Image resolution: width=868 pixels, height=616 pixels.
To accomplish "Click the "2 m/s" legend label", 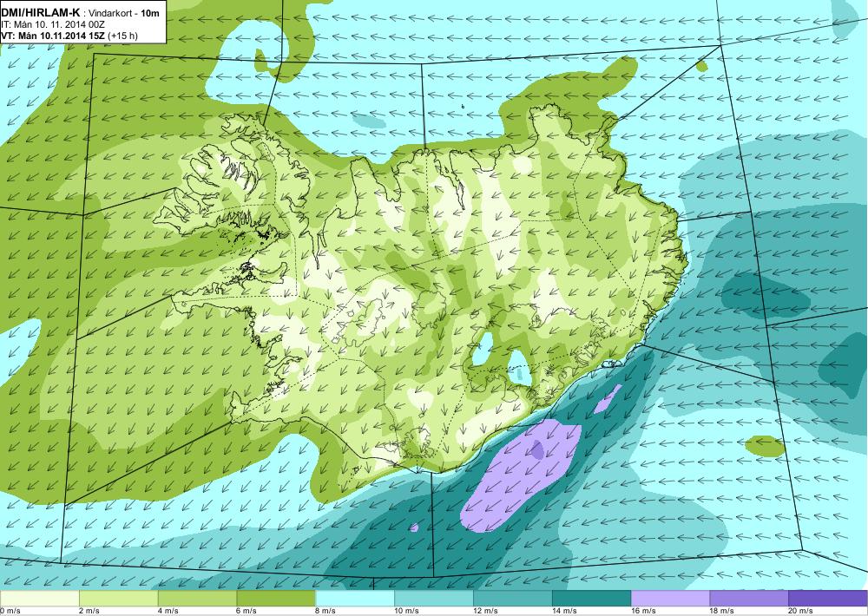I will click(x=89, y=611).
